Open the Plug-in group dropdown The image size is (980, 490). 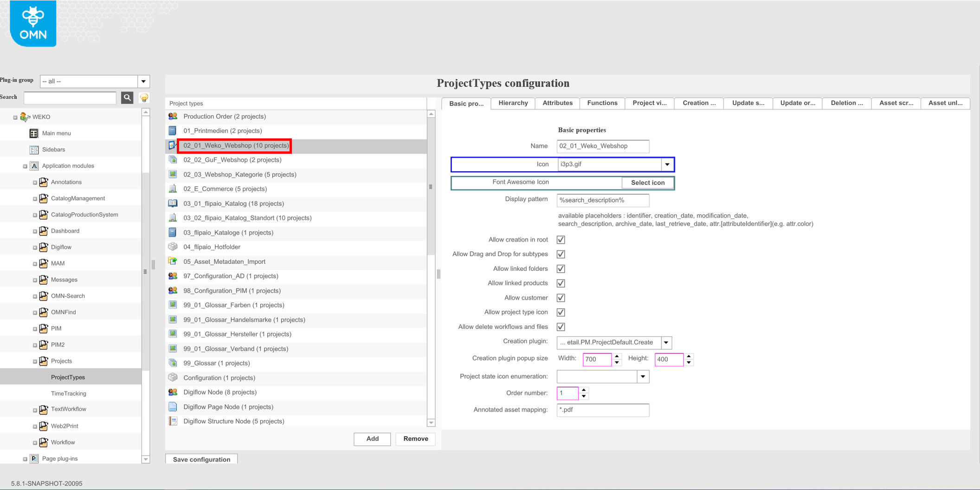(143, 81)
